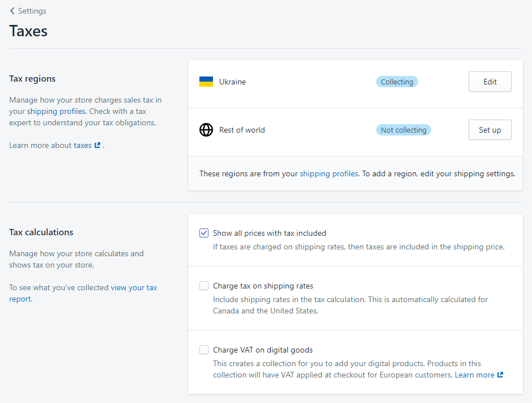Screen dimensions: 532x403
Task: Open shipping profiles link in regions footer
Action: [329, 173]
